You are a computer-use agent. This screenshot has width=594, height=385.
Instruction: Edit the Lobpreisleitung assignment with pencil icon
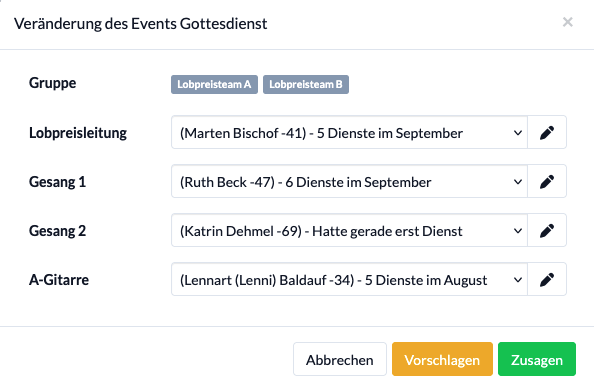point(547,132)
